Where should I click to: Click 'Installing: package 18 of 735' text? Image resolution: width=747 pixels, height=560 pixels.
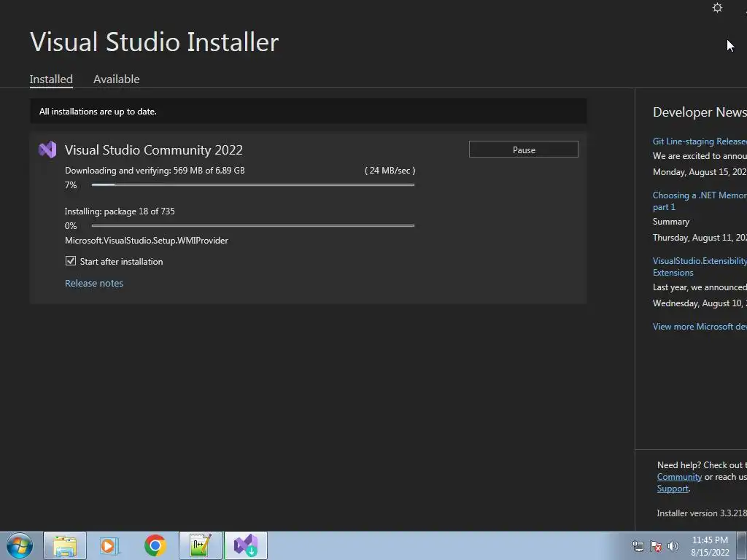click(120, 211)
